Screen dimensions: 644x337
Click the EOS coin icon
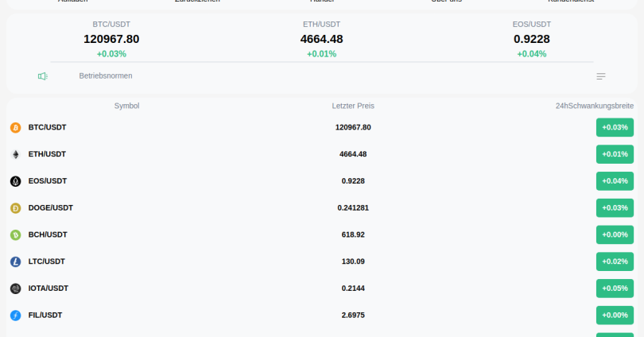pyautogui.click(x=15, y=181)
